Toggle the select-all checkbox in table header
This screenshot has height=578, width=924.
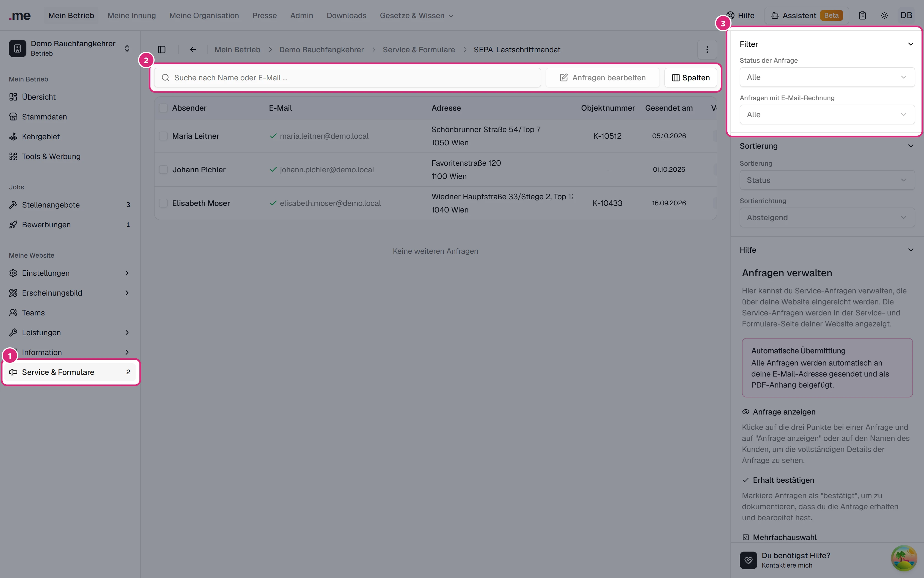tap(163, 108)
